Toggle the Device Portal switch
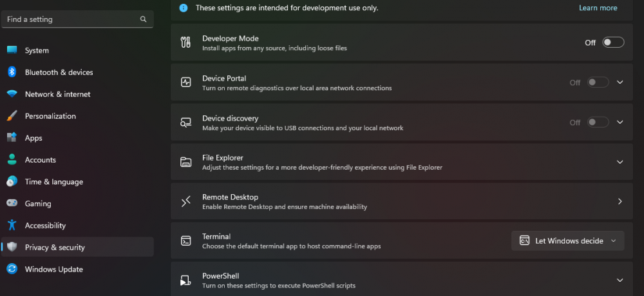This screenshot has width=644, height=296. tap(598, 83)
